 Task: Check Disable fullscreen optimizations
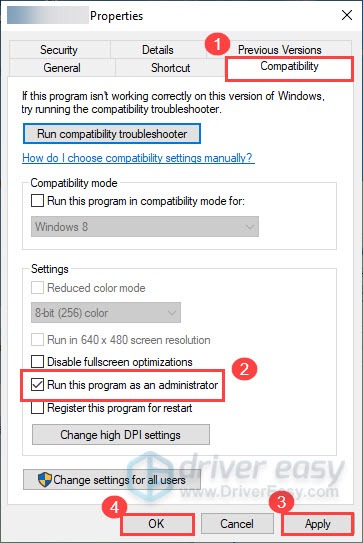(37, 362)
